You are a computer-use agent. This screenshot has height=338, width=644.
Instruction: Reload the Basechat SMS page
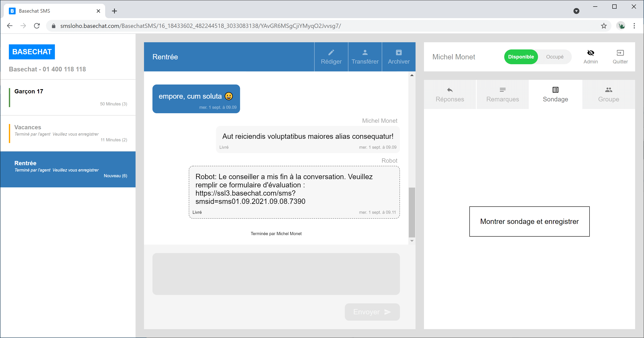[x=37, y=26]
